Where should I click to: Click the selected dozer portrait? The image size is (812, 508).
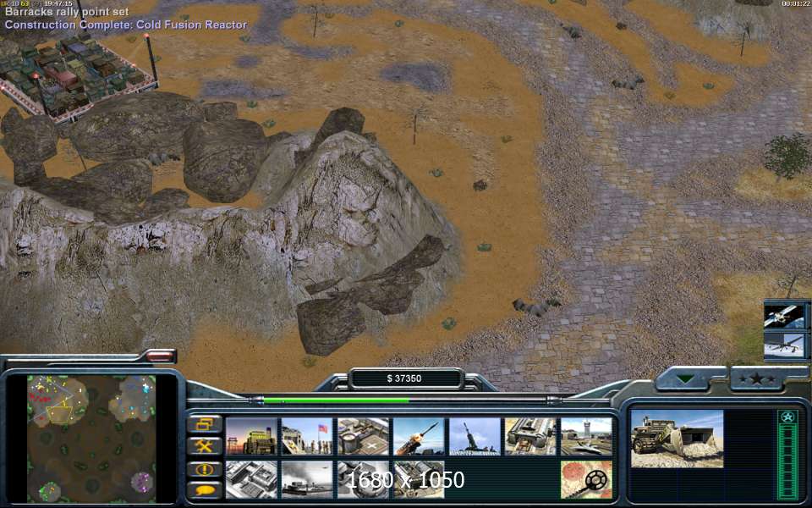[677, 439]
